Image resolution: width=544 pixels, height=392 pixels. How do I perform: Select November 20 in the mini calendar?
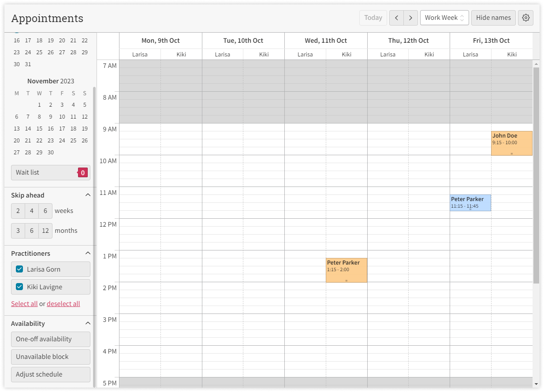coord(17,141)
